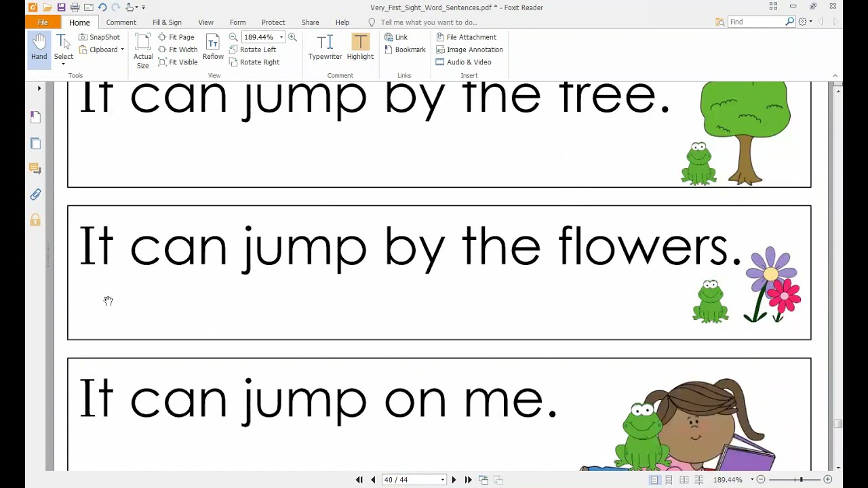Viewport: 868px width, 488px height.
Task: Click the Tell me what you want box
Action: (429, 22)
